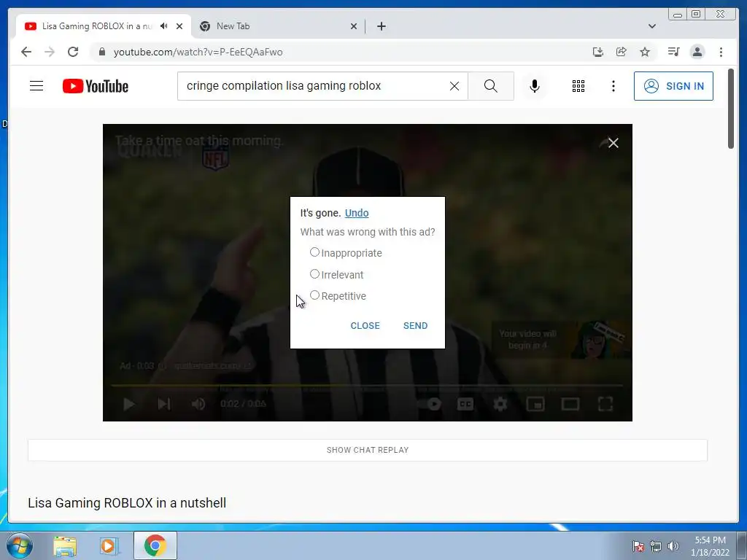
Task: Click the address bar URL
Action: click(x=198, y=52)
